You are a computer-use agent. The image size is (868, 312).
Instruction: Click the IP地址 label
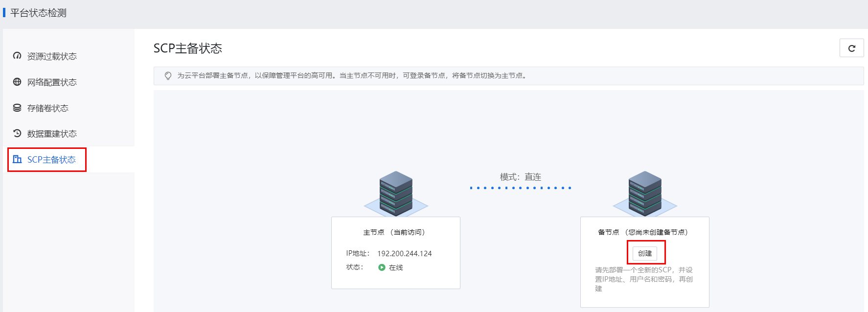(358, 254)
